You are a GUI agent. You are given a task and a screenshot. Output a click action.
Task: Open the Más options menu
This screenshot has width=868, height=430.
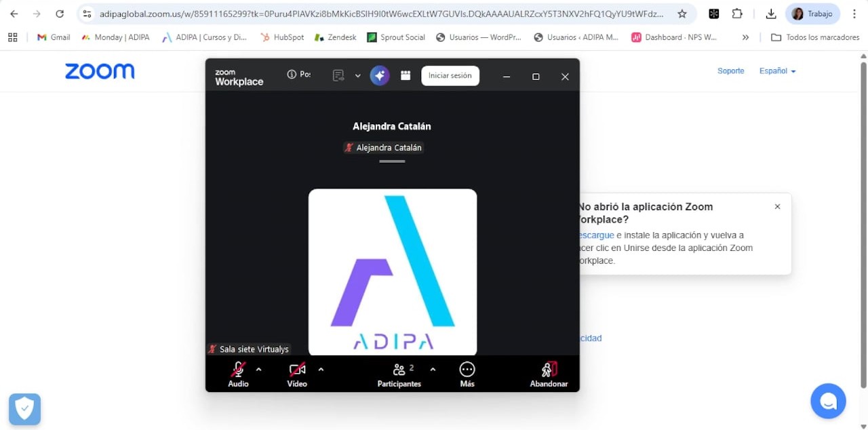(467, 374)
